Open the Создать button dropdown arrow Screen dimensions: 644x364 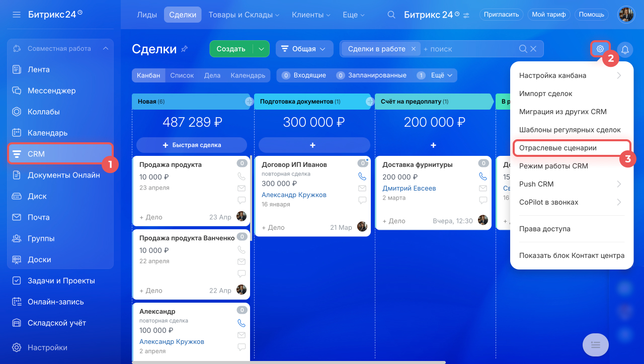261,49
